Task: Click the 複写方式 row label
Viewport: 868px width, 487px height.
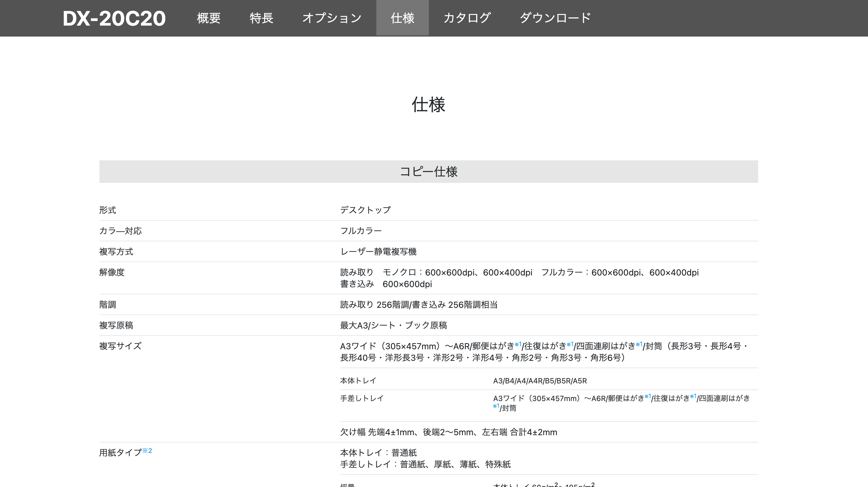Action: tap(116, 252)
